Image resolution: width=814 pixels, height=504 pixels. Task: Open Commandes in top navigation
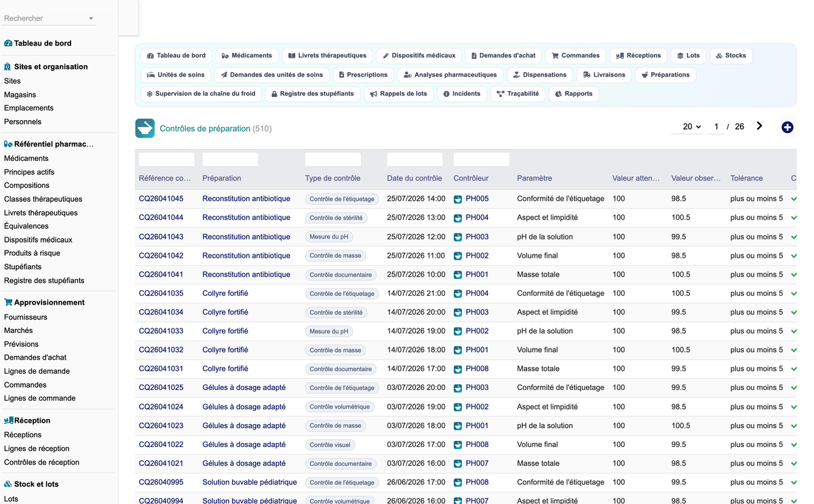[575, 56]
